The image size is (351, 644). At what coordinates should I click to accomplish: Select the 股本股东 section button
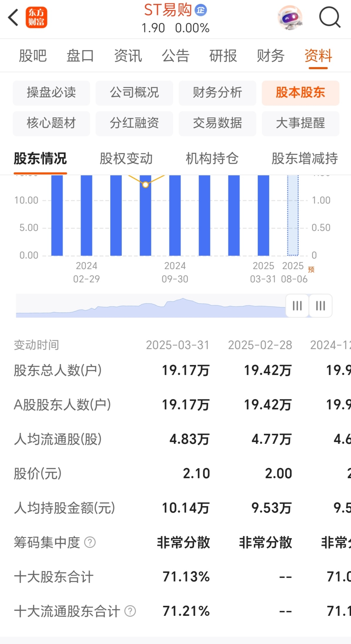(300, 93)
